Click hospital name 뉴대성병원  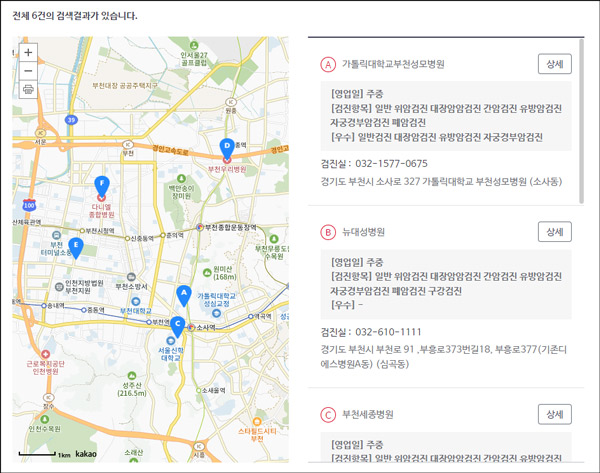click(363, 232)
